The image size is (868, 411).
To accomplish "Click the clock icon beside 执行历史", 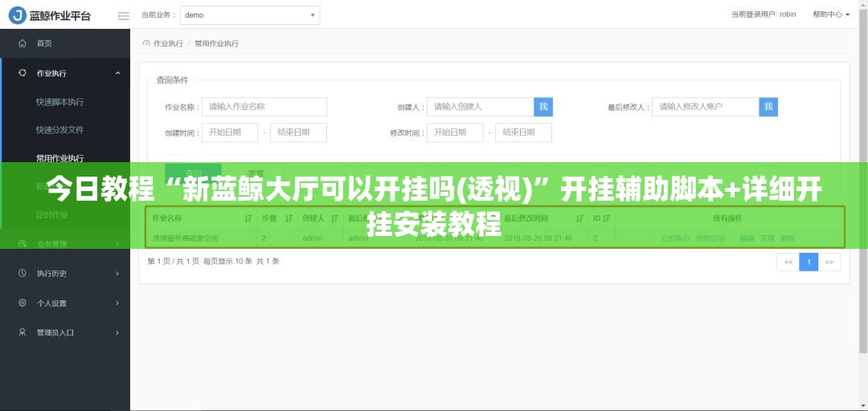I will click(23, 273).
